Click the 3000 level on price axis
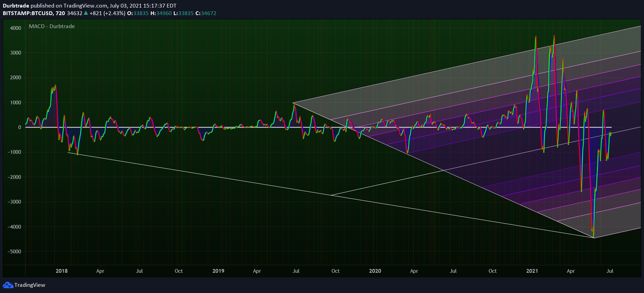Image resolution: width=644 pixels, height=293 pixels. click(15, 53)
